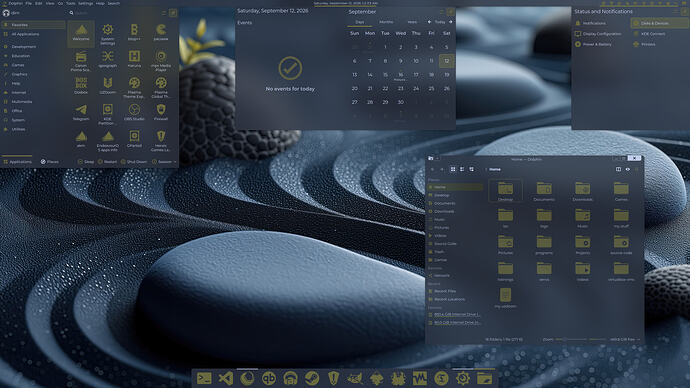The image size is (690, 388).
Task: Open the settings gear in the dock
Action: pyautogui.click(x=462, y=378)
